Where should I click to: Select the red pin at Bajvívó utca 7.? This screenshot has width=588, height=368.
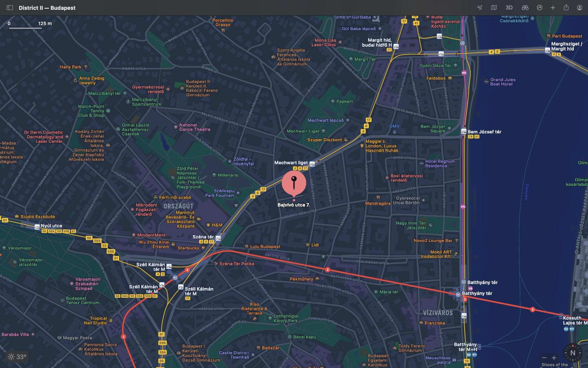pos(294,183)
